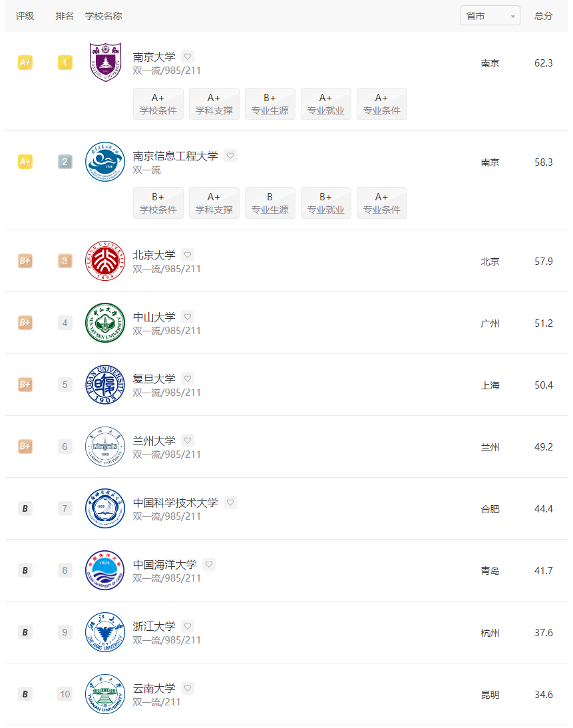Click the gold rank 1 badge
This screenshot has width=573, height=728.
coord(65,63)
